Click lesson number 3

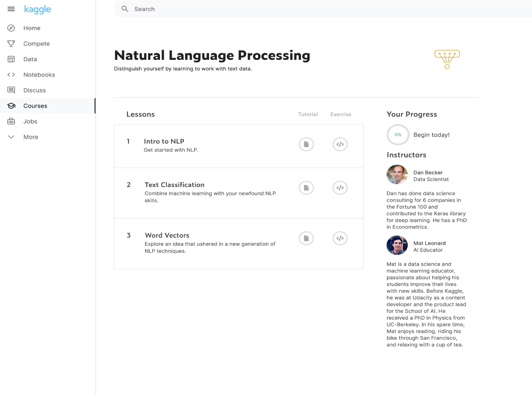(x=129, y=235)
